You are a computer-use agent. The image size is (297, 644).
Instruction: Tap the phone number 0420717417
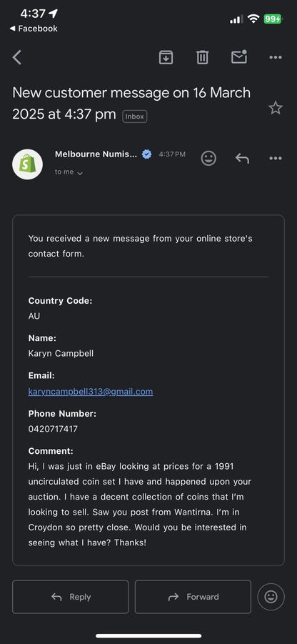tap(53, 429)
